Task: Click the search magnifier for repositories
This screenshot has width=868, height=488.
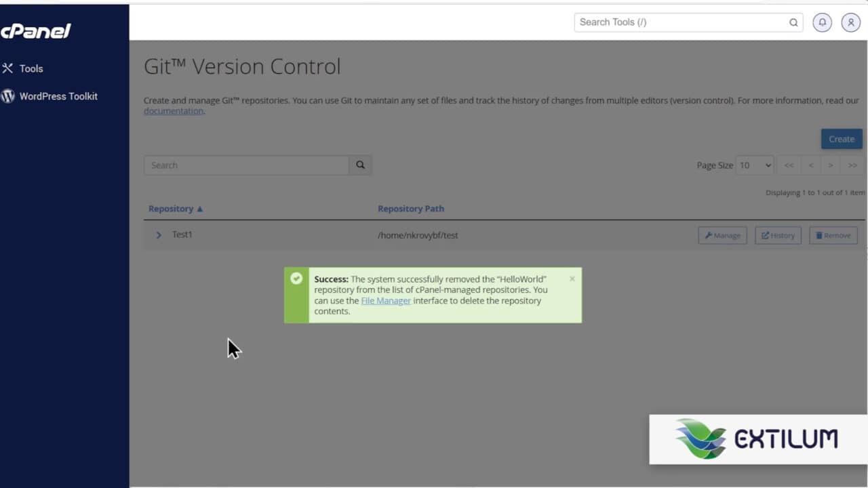Action: coord(360,165)
